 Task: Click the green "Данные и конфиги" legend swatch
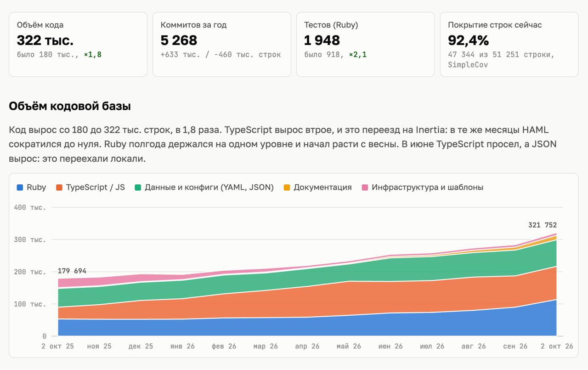pyautogui.click(x=138, y=188)
